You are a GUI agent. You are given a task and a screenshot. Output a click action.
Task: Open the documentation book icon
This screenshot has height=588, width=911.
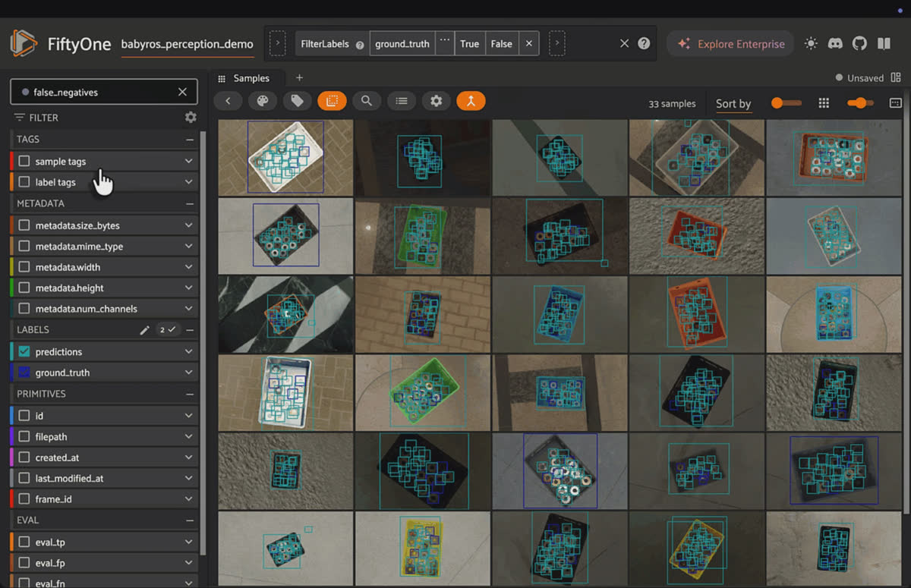[x=884, y=44]
